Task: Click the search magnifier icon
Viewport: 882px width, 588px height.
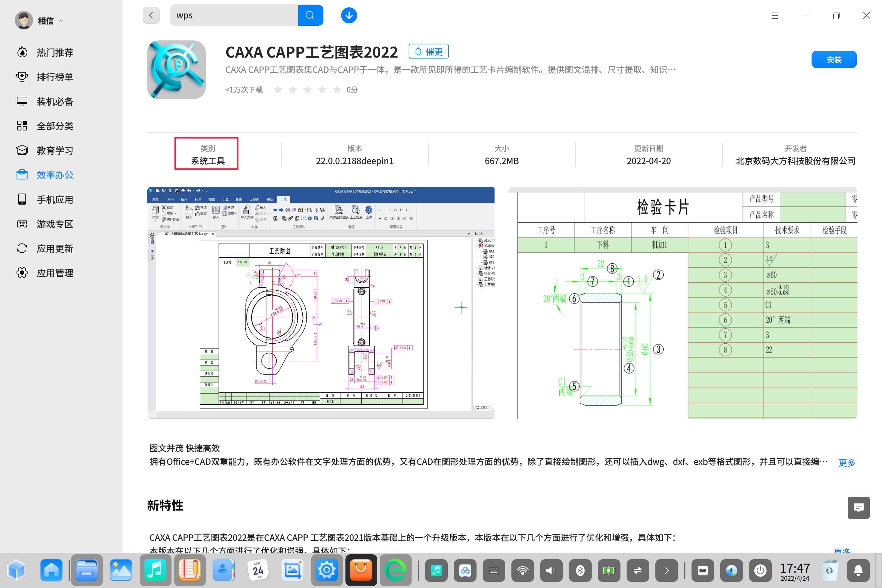Action: [x=310, y=15]
